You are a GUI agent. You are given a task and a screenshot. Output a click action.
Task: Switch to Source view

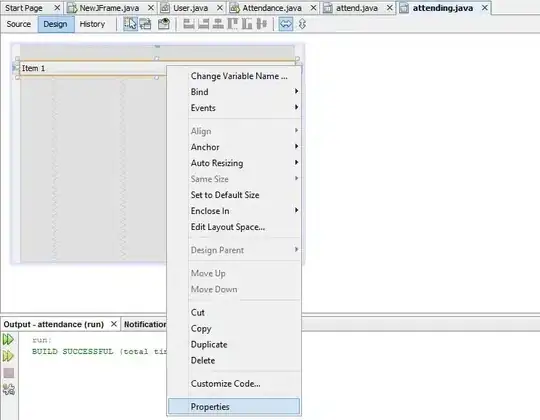coord(19,24)
